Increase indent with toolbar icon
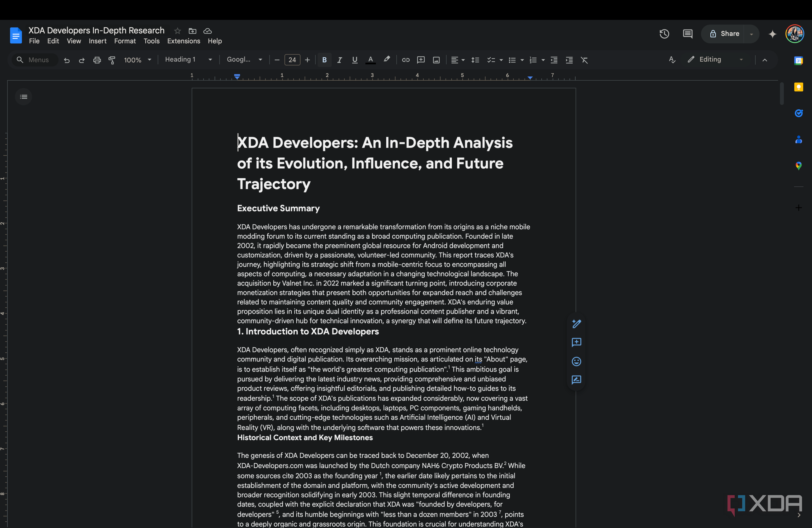Image resolution: width=812 pixels, height=528 pixels. (x=569, y=60)
